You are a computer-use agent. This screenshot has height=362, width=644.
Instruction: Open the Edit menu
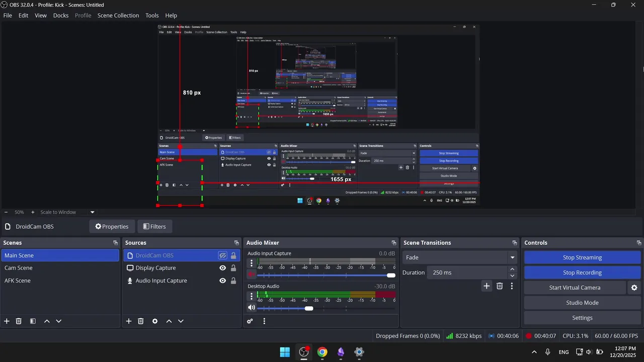coord(23,16)
